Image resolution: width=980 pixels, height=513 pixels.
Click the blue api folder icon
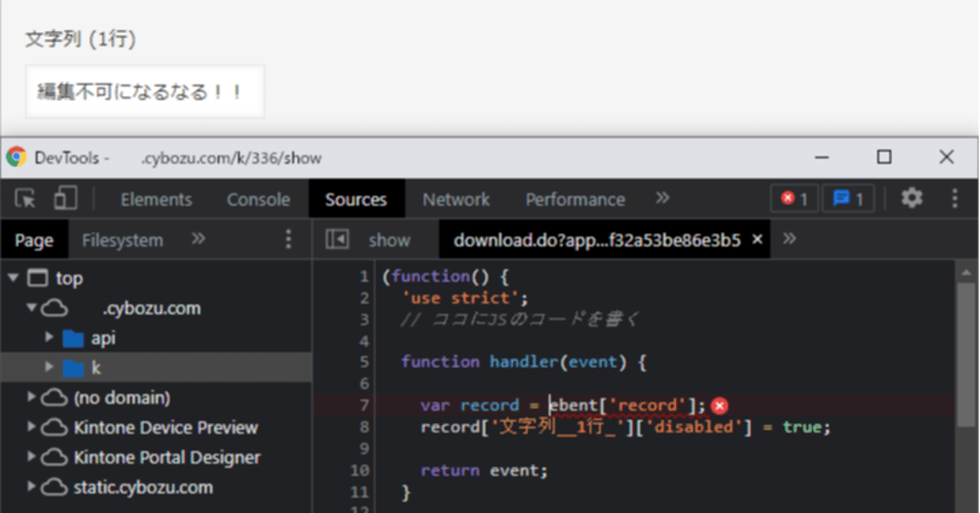(73, 338)
